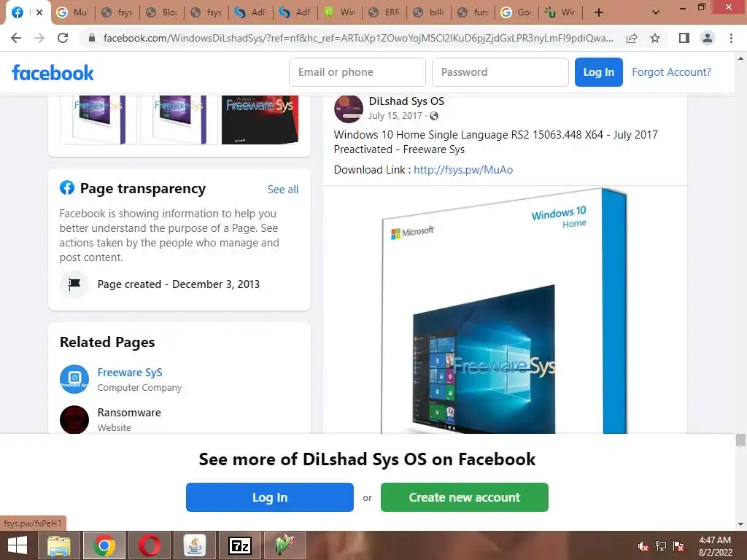The image size is (747, 560).
Task: Click the public globe privacy icon
Action: [434, 116]
